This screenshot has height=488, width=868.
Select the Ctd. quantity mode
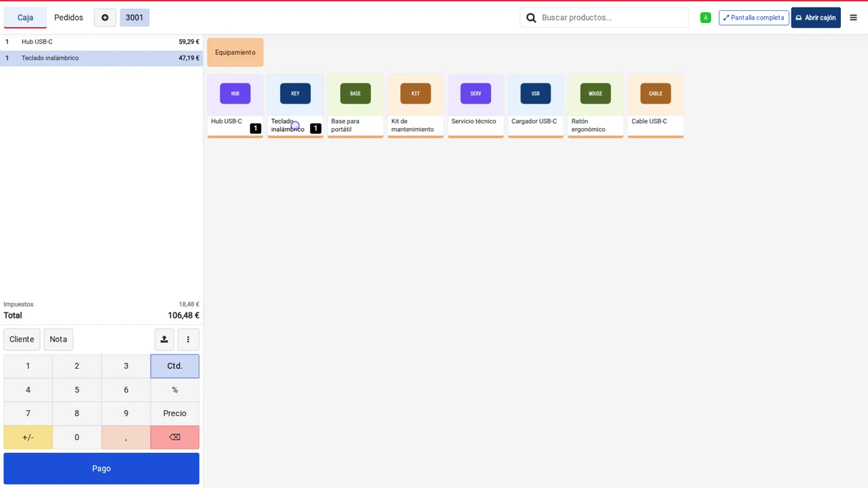pyautogui.click(x=175, y=366)
